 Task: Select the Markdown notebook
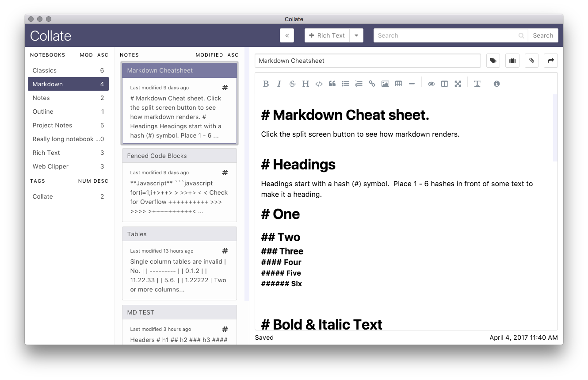tap(68, 84)
